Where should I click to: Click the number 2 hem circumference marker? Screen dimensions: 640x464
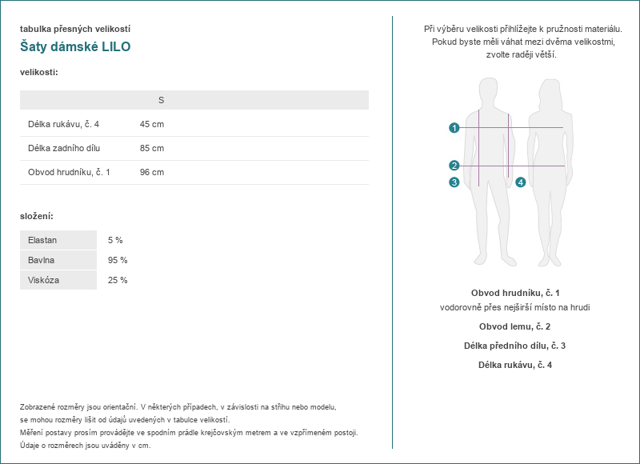coord(454,165)
